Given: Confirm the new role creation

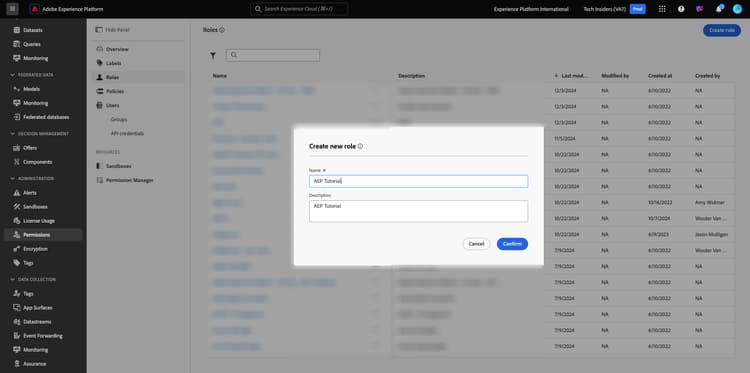Looking at the screenshot, I should (512, 244).
